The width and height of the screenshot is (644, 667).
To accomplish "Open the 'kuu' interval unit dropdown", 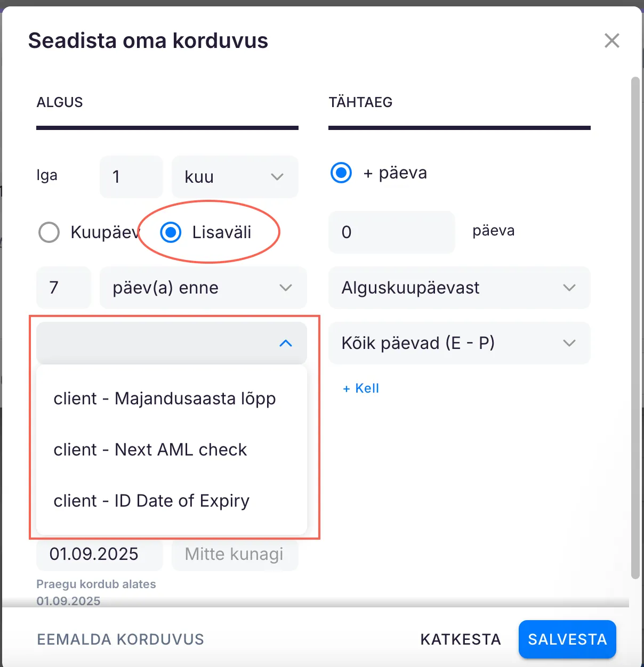I will (235, 177).
